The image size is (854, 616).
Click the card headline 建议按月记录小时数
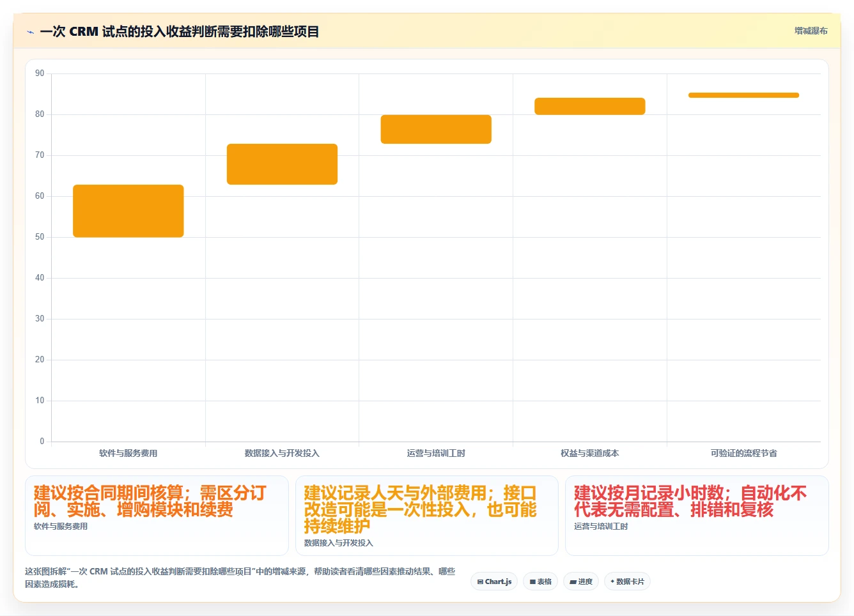click(x=690, y=502)
